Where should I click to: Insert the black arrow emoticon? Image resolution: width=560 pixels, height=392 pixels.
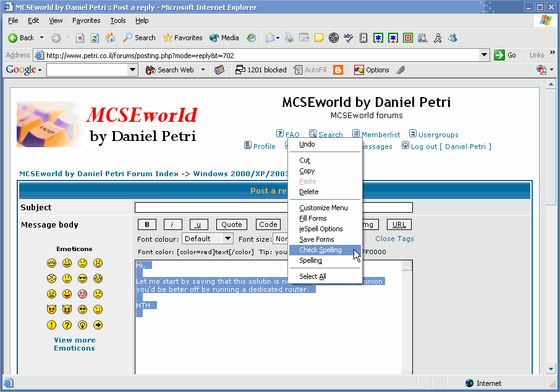coord(98,325)
